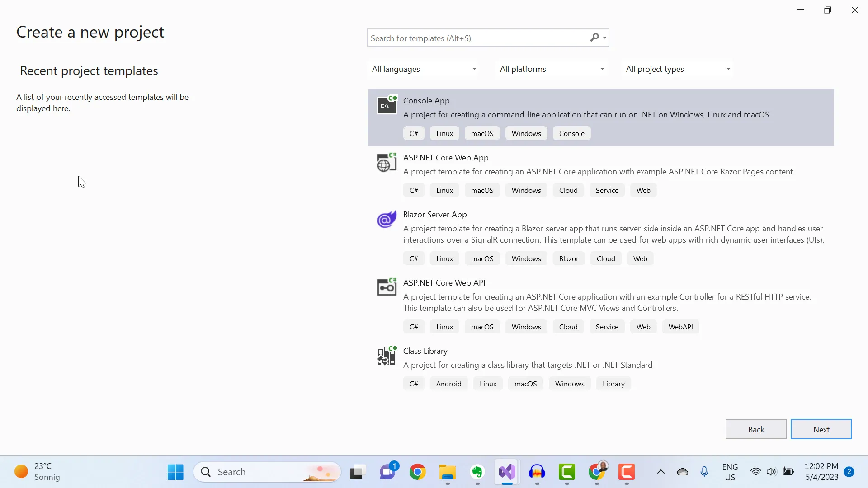
Task: Open the red Camtasia recorder taskbar icon
Action: (627, 472)
